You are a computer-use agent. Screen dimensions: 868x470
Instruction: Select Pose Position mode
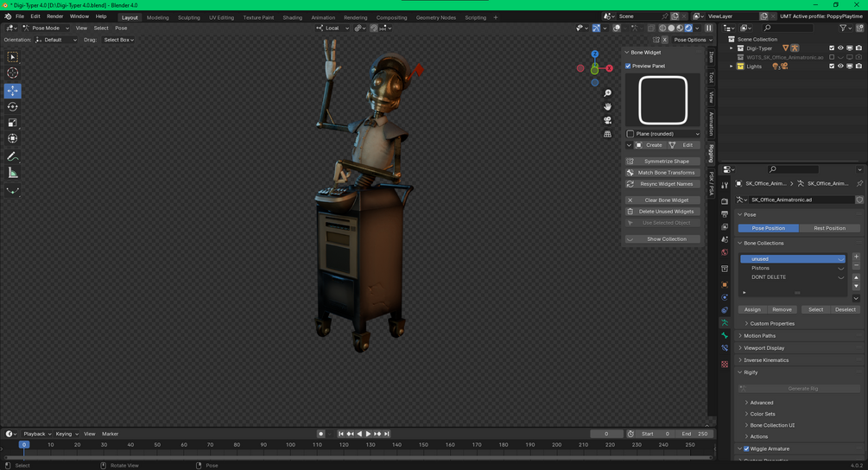click(x=769, y=228)
